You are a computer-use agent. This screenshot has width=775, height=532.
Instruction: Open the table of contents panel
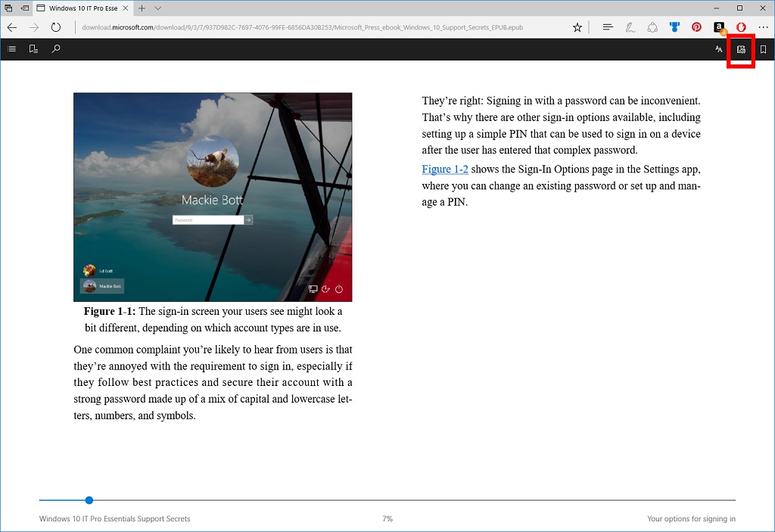11,48
